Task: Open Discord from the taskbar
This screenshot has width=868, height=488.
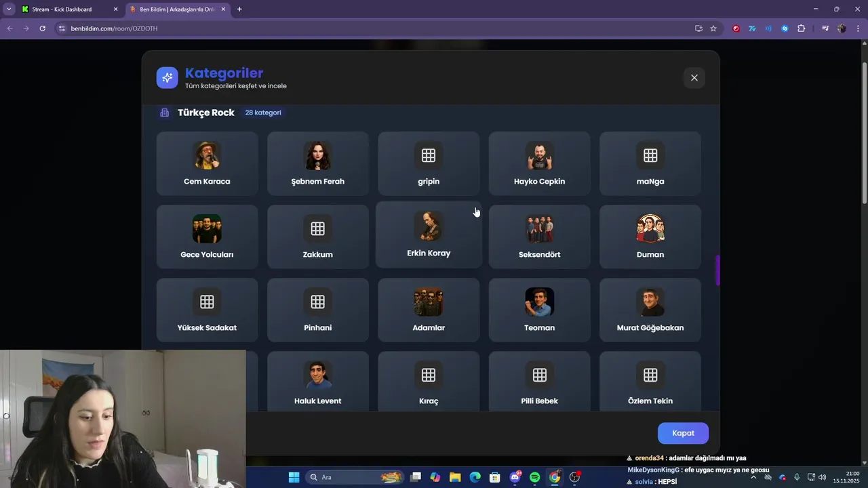Action: (x=515, y=477)
